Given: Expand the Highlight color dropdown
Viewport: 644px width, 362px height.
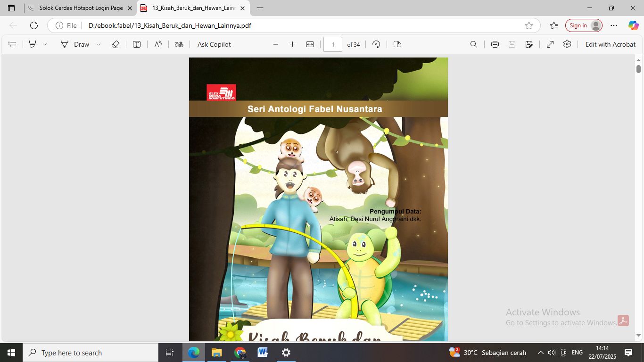Looking at the screenshot, I should pos(45,44).
